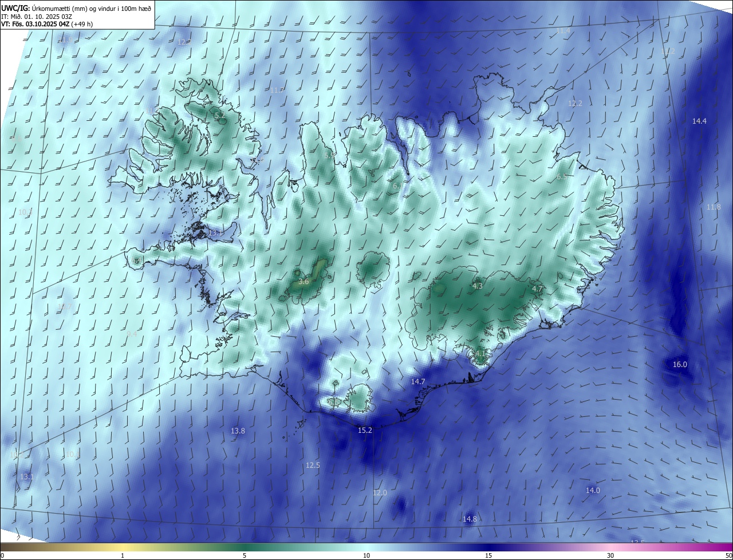Image resolution: width=733 pixels, height=560 pixels.
Task: Click the 0 label on the color scale
Action: (2, 555)
